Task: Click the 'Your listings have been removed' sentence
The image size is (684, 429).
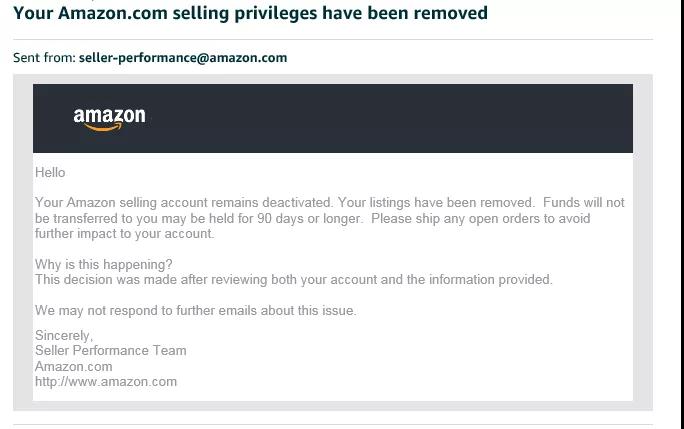Action: coord(436,202)
